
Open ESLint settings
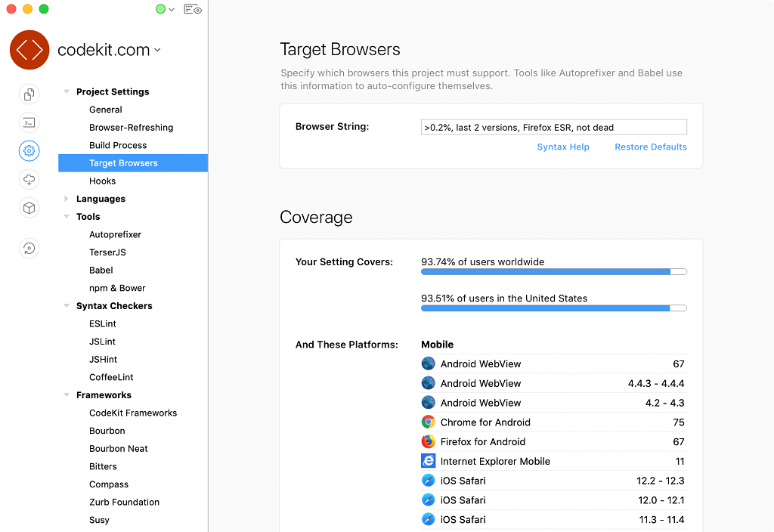pos(103,323)
